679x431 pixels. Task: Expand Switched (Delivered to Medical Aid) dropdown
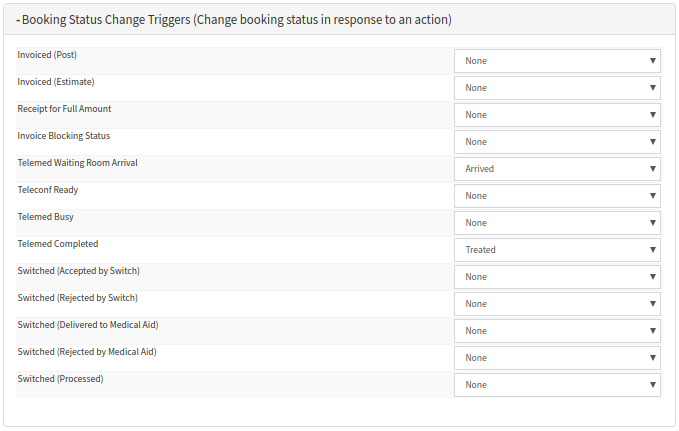[x=557, y=331]
